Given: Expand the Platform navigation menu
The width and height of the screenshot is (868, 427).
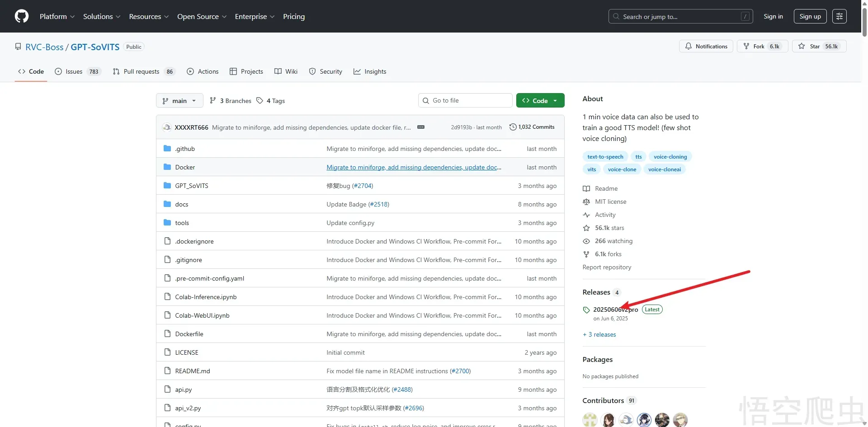Looking at the screenshot, I should 57,16.
